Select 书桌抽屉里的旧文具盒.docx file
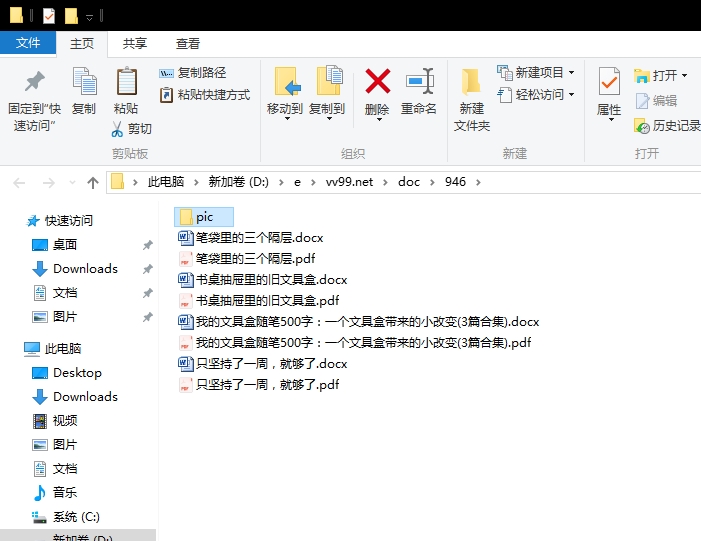This screenshot has height=541, width=701. tap(263, 279)
